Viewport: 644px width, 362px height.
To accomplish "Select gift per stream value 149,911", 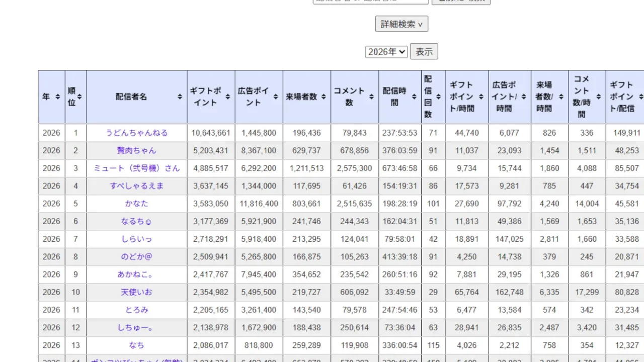I will click(x=627, y=133).
